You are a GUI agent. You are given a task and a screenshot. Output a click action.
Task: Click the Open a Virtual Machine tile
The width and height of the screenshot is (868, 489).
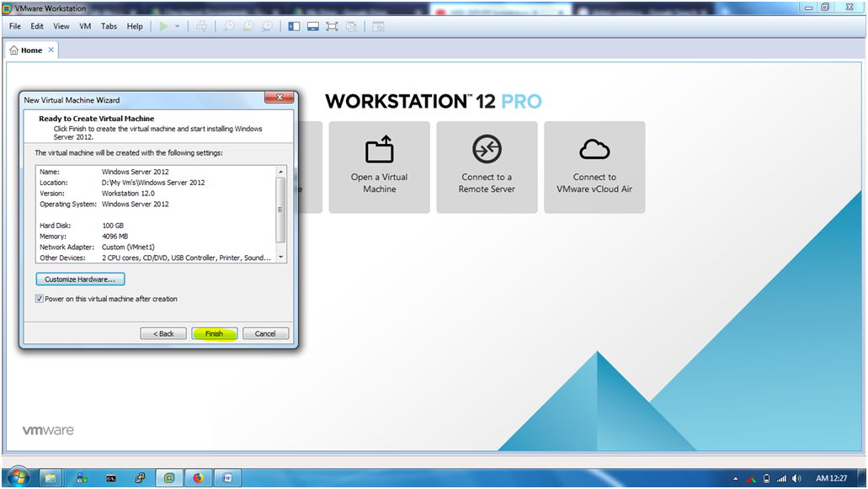(379, 167)
